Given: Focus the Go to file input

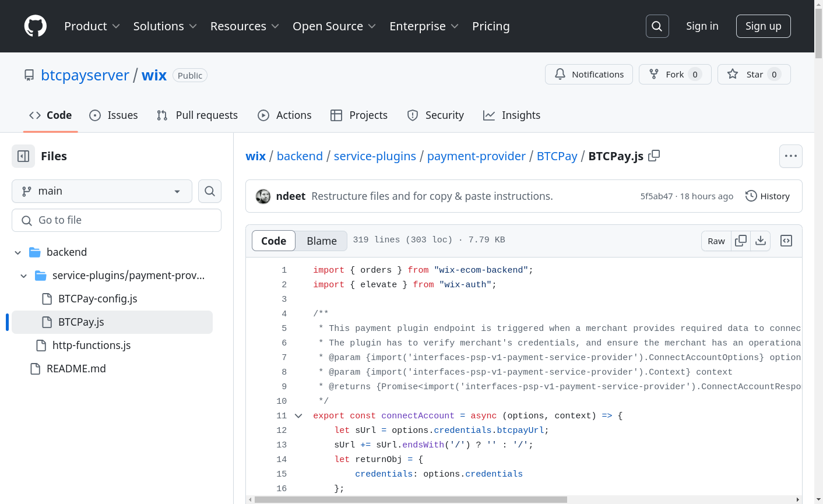Looking at the screenshot, I should click(x=117, y=220).
